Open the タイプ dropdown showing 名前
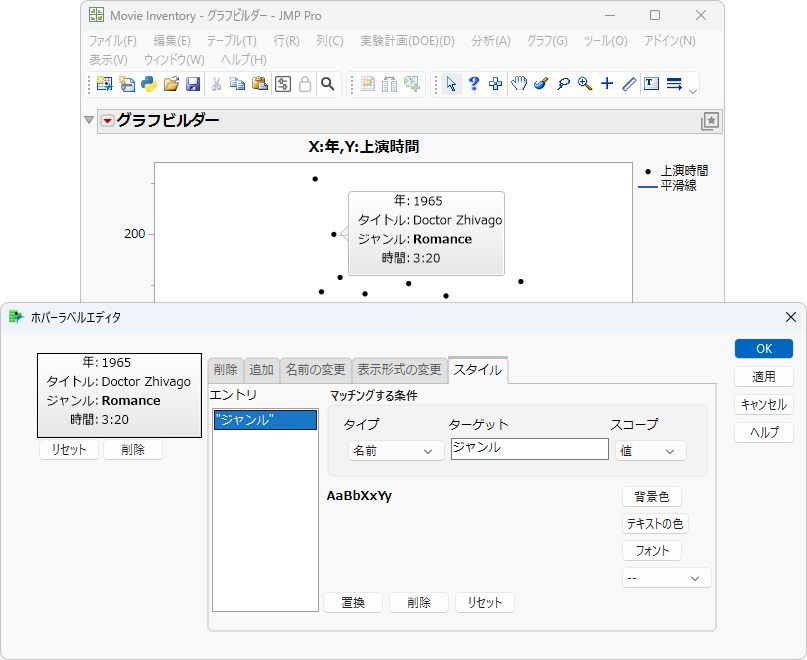 coord(396,451)
